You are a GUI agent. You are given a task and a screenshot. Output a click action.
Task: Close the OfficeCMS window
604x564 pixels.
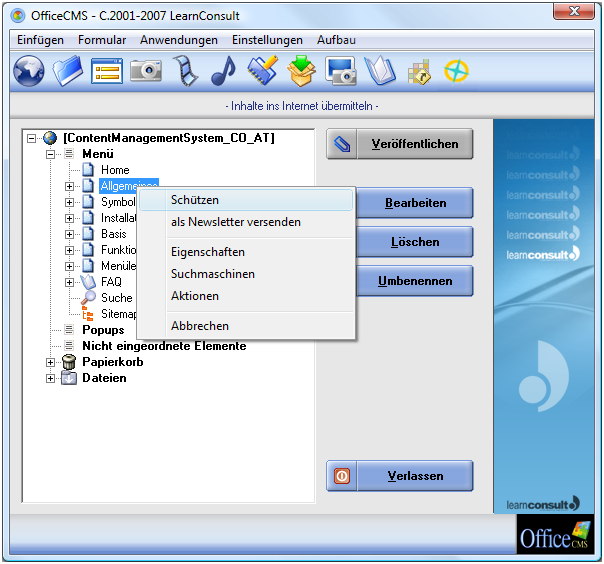[574, 11]
